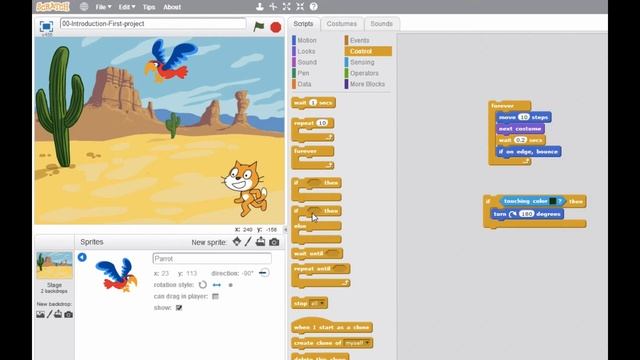Open the language globe menu
Image resolution: width=640 pixels, height=360 pixels.
(x=84, y=7)
